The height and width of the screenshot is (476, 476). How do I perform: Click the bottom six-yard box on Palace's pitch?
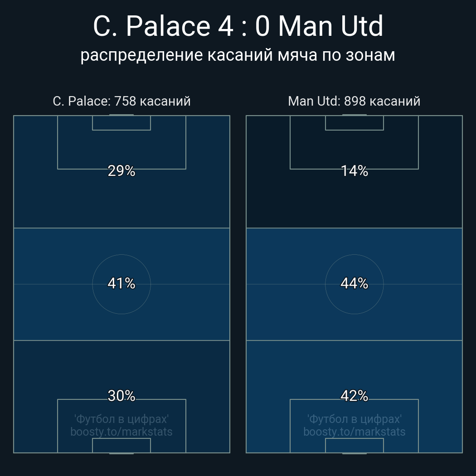pyautogui.click(x=121, y=445)
